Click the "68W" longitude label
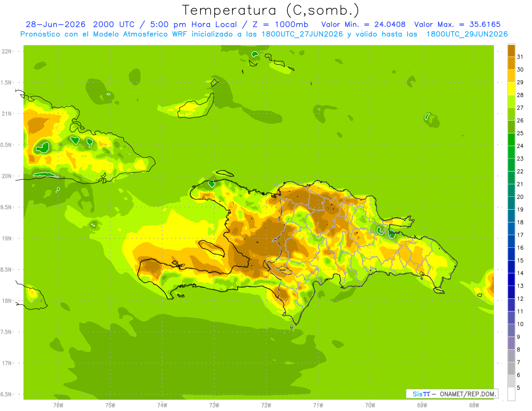532x411 pixels. 474,405
